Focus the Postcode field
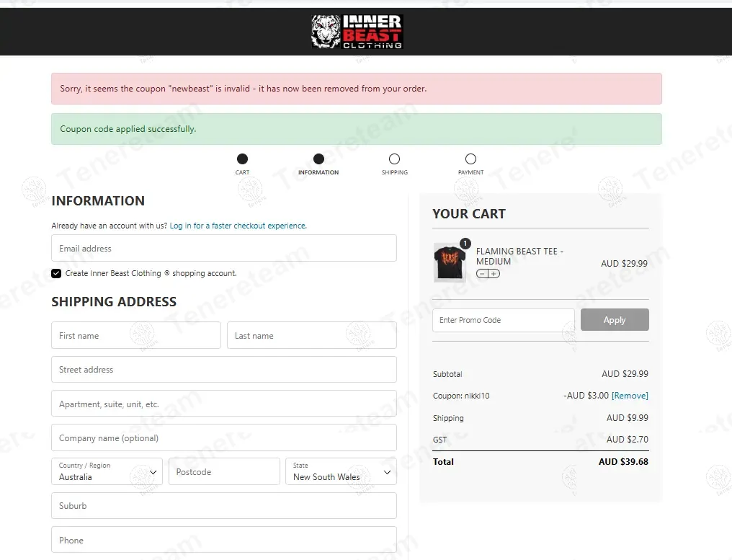The image size is (732, 560). 224,471
